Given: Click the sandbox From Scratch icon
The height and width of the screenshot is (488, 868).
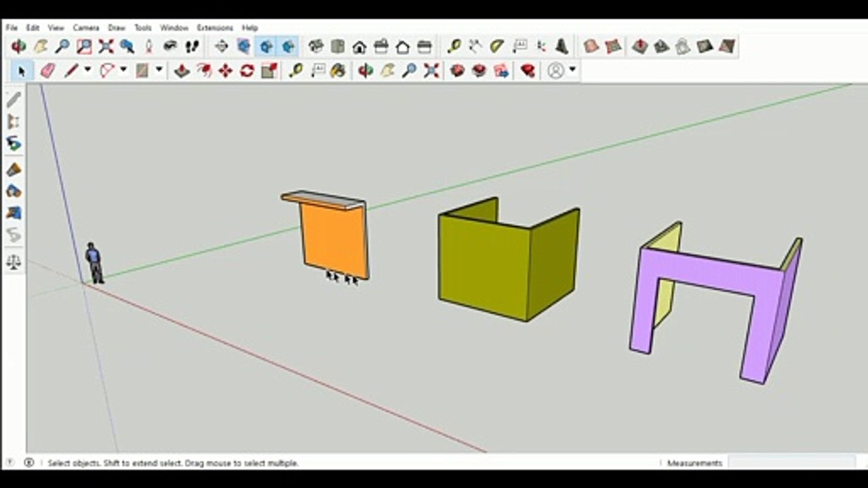Looking at the screenshot, I should (613, 46).
